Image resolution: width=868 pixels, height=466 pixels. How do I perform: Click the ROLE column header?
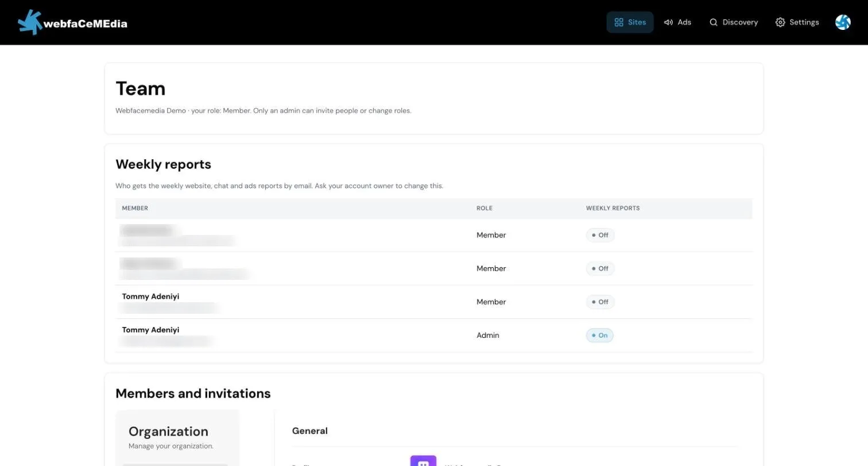[x=485, y=208]
